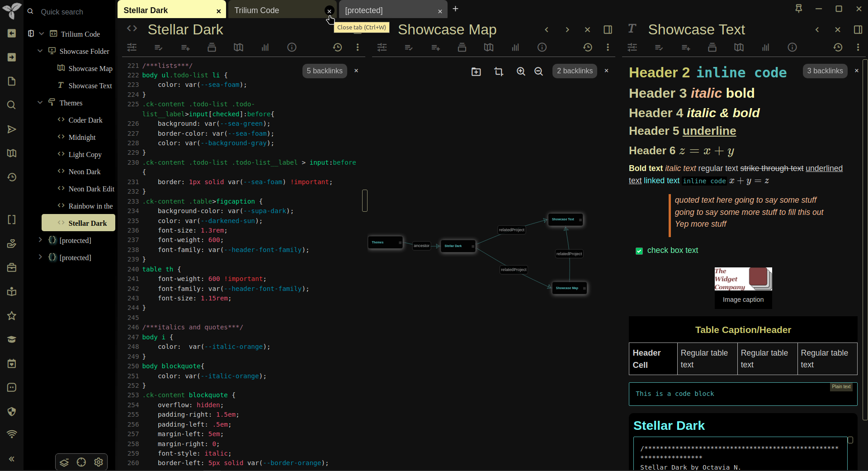Open tree settings gear below note tree

(99, 462)
